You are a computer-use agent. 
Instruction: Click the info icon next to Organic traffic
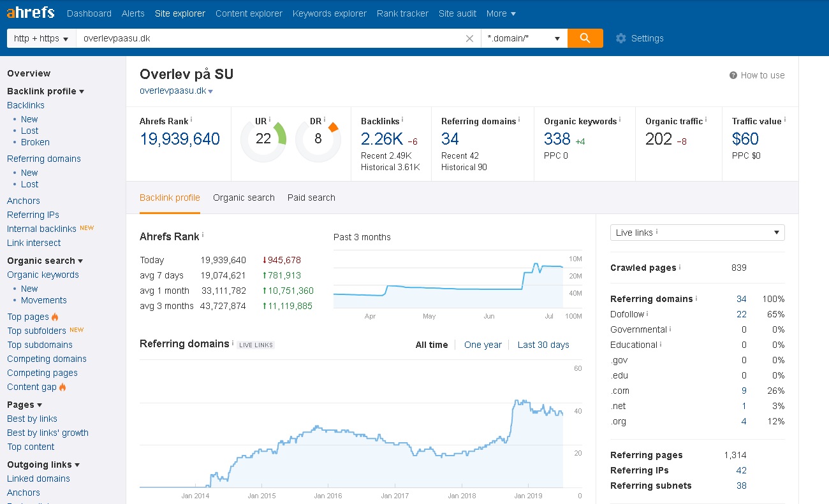tap(707, 120)
